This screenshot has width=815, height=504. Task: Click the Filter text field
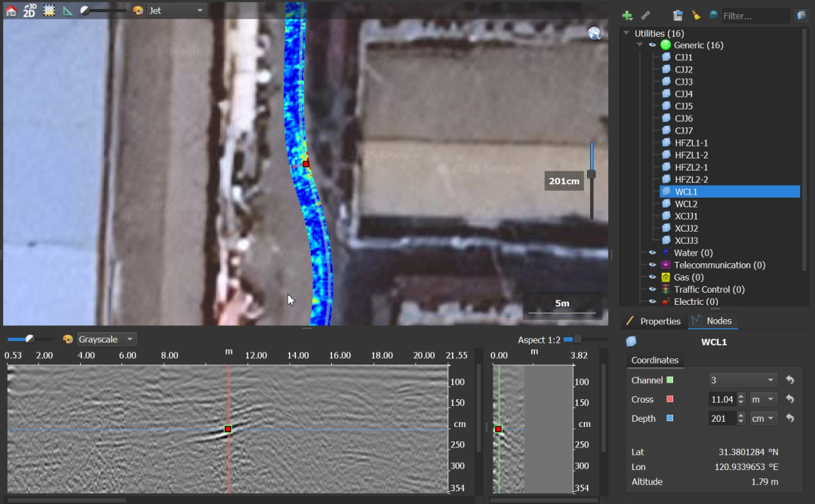pos(755,15)
